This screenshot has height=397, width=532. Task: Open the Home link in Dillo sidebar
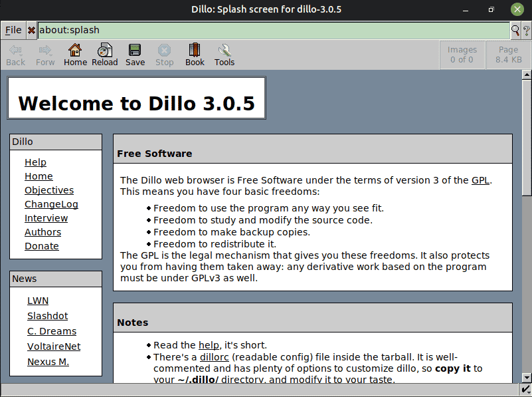point(39,176)
